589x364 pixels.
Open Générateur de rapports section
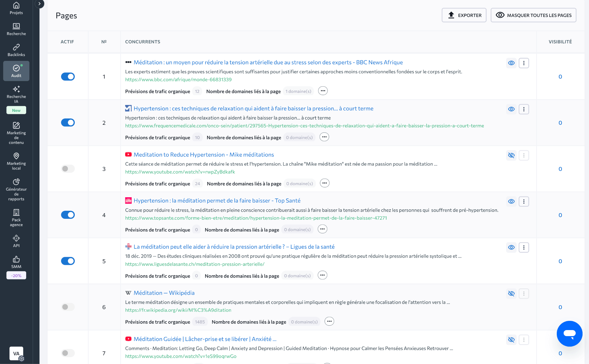pos(16,189)
